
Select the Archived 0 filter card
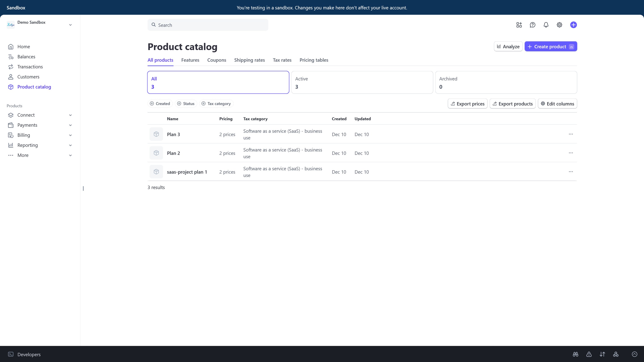(506, 82)
